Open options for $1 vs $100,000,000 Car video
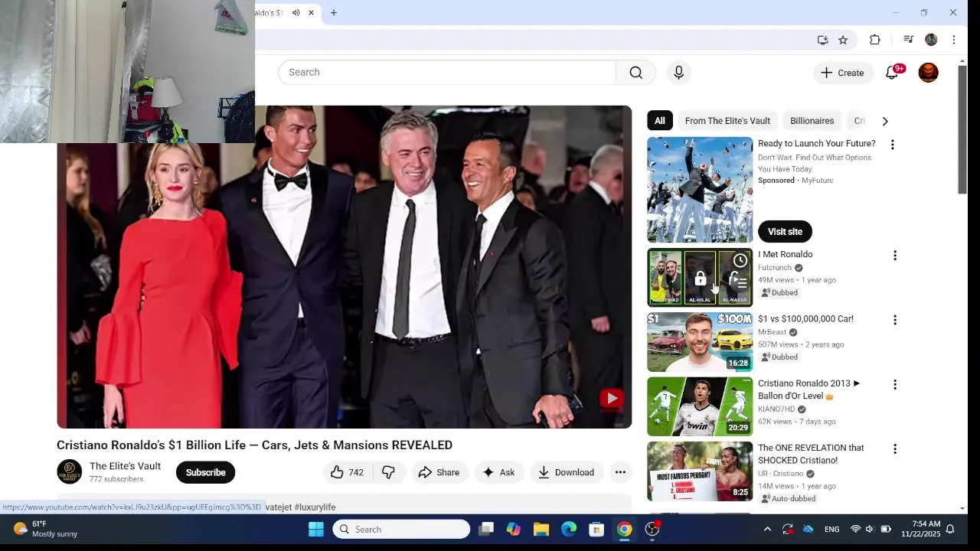 pyautogui.click(x=894, y=320)
